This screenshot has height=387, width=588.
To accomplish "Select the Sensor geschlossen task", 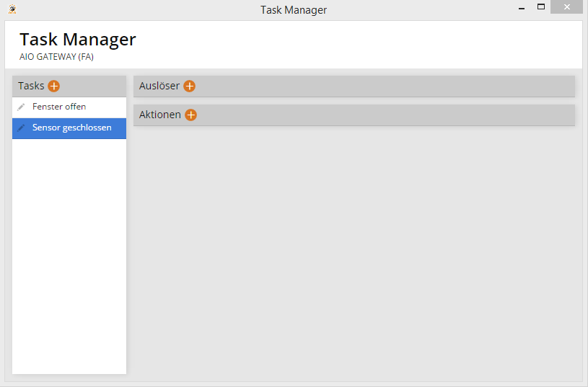I will 71,128.
